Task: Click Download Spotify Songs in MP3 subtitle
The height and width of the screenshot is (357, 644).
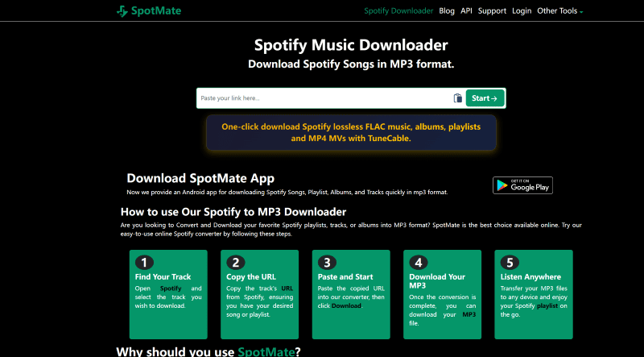Action: point(351,64)
